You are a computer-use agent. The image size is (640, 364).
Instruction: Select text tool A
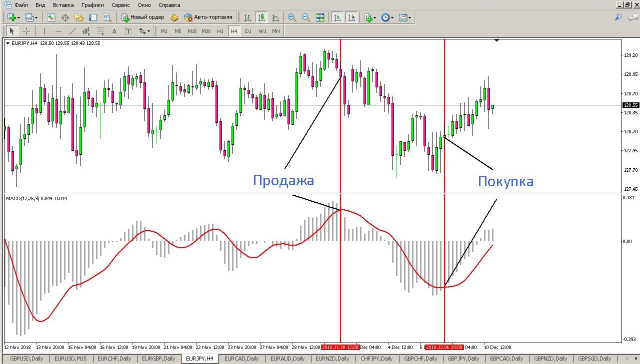click(114, 31)
